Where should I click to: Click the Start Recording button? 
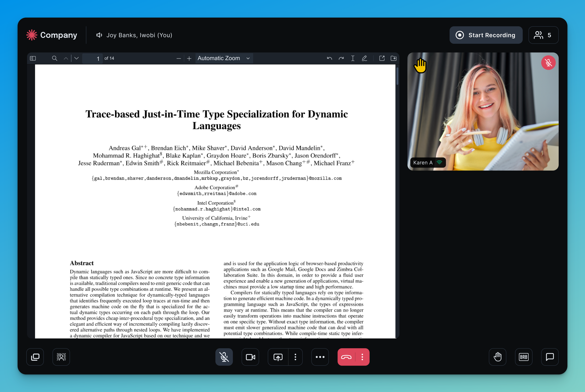486,35
